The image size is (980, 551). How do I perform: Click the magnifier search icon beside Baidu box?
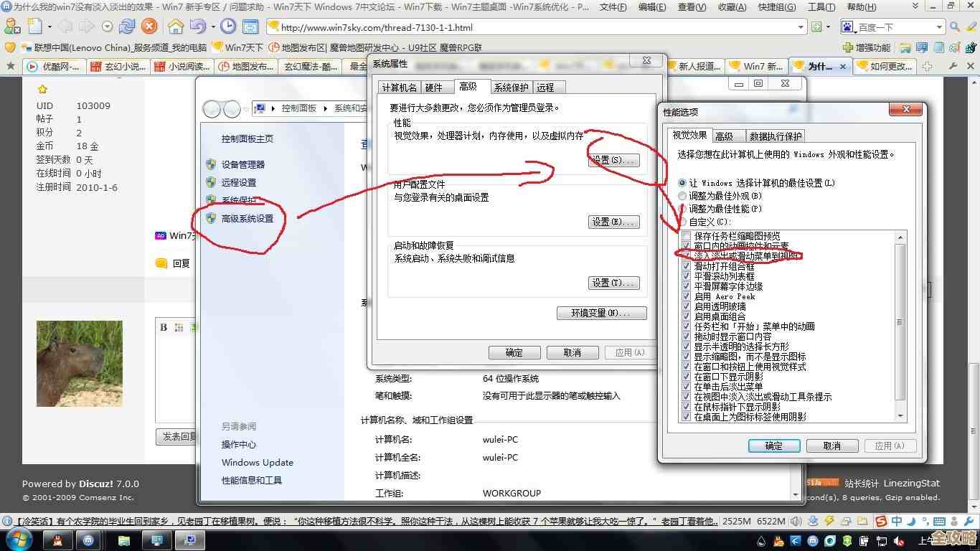pos(954,27)
